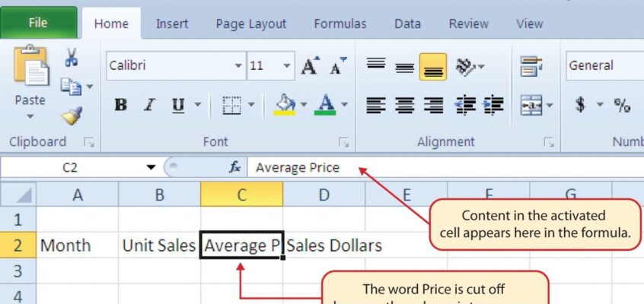Toggle Bottom Align button
The height and width of the screenshot is (304, 644).
[433, 66]
